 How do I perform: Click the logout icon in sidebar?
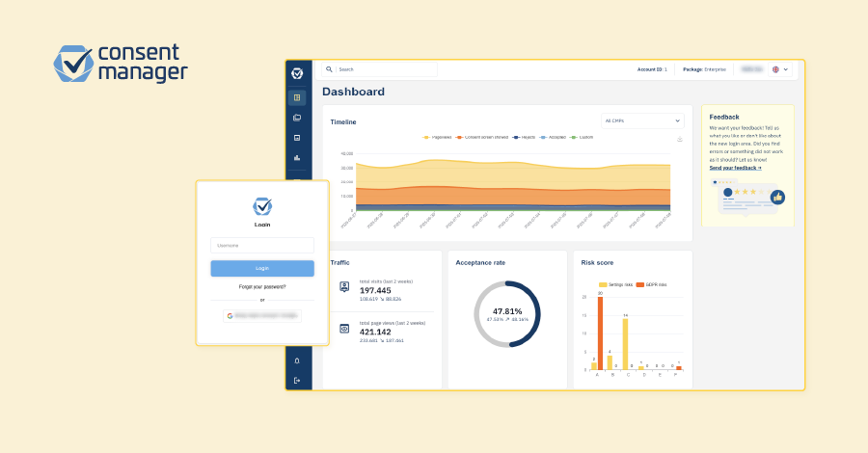coord(297,381)
